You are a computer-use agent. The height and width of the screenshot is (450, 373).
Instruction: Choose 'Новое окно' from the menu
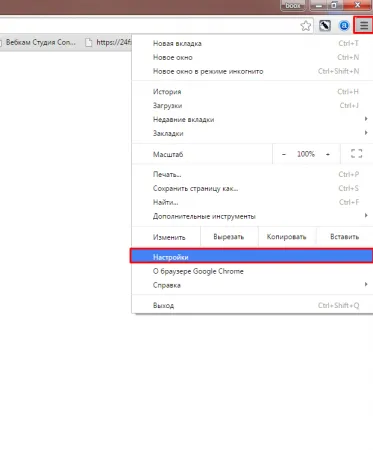click(252, 57)
